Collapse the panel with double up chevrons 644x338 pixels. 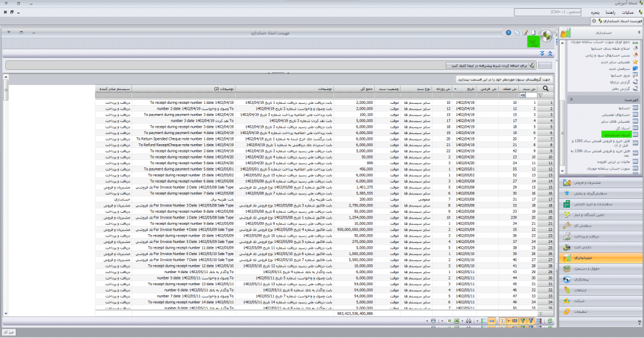(x=550, y=54)
